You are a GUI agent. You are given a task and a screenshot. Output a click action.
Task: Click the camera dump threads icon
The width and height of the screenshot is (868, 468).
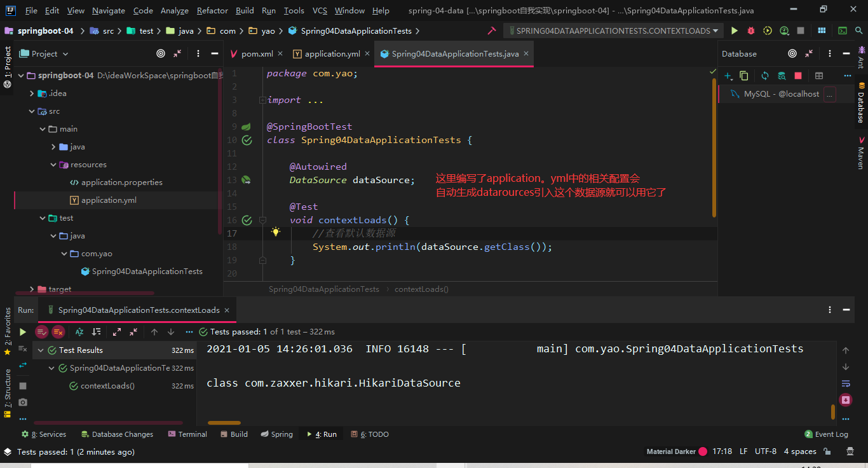coord(23,402)
